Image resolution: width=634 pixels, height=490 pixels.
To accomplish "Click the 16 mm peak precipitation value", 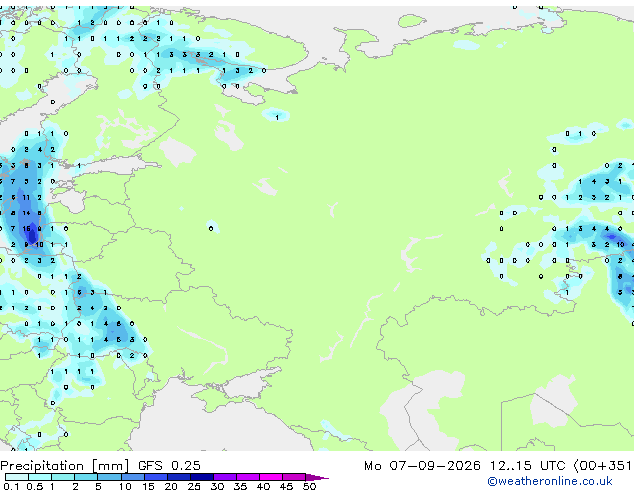I will 26,229.
